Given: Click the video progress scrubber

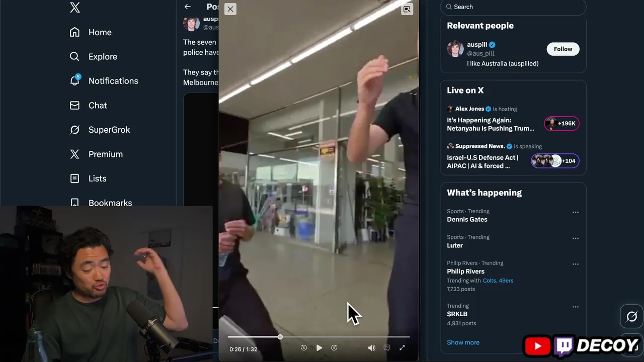Looking at the screenshot, I should (x=280, y=337).
